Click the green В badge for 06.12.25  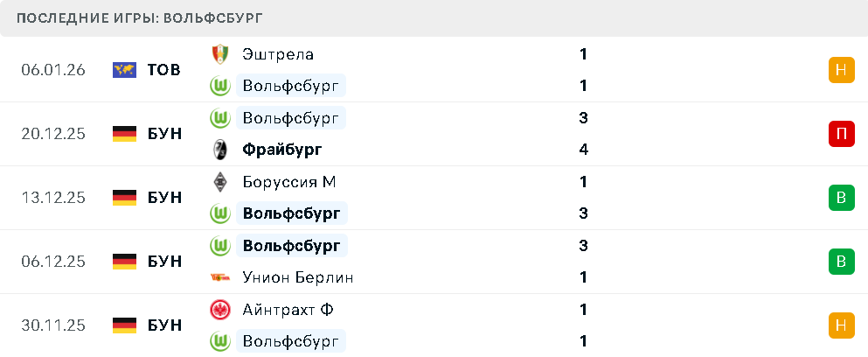841,261
